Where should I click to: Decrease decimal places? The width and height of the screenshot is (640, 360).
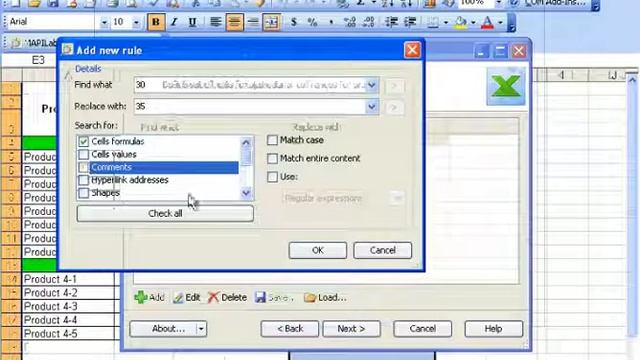[x=369, y=22]
